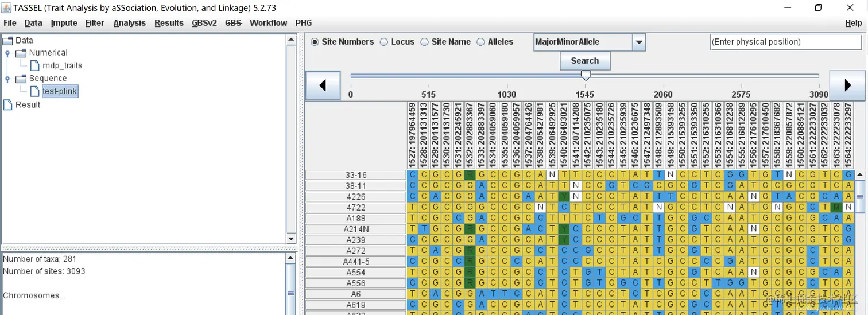Open the Impute menu
Viewport: 868px width, 315px height.
(64, 23)
